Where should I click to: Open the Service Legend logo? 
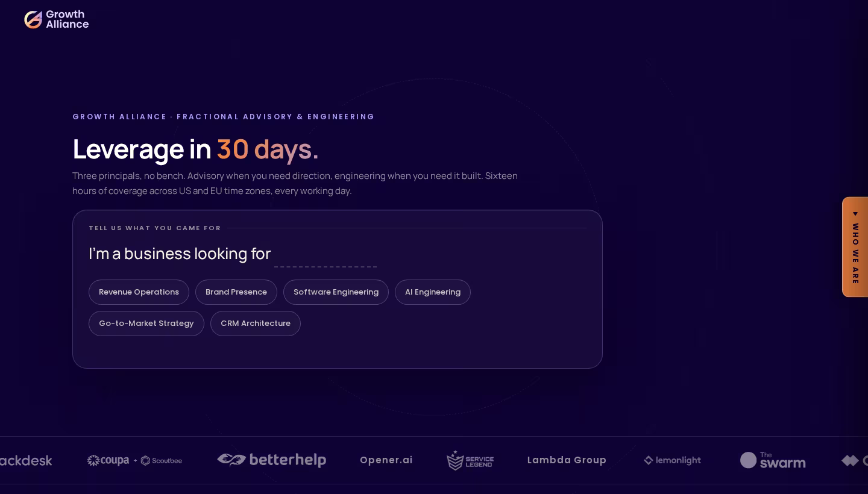[470, 460]
